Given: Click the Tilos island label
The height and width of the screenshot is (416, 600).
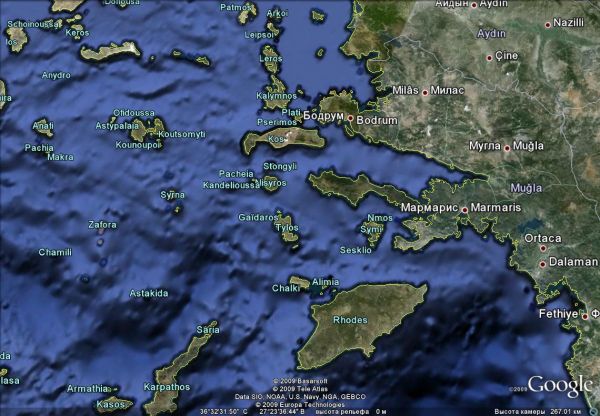Looking at the screenshot, I should point(287,228).
